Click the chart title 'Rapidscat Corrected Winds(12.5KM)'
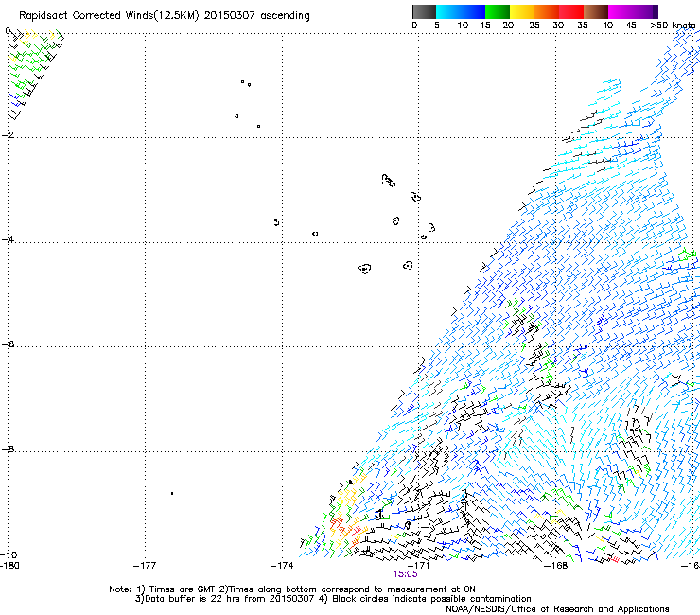This screenshot has height=615, width=700. coord(109,16)
